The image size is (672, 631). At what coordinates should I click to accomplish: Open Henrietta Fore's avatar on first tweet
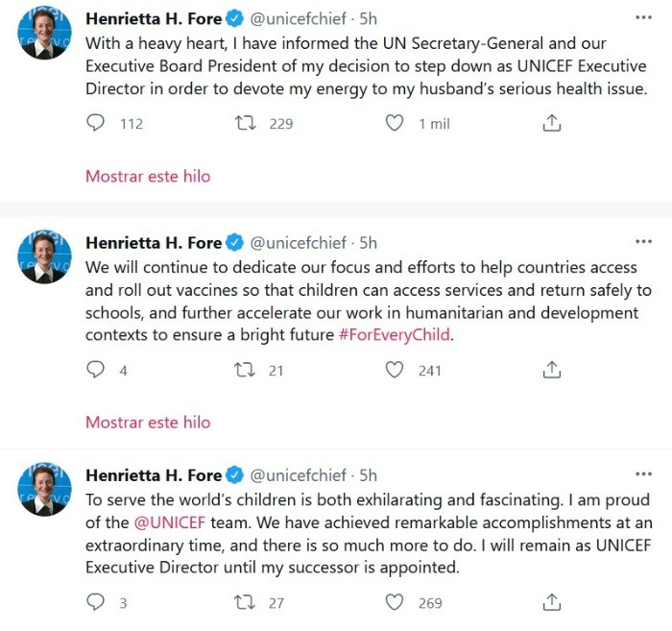click(x=44, y=33)
